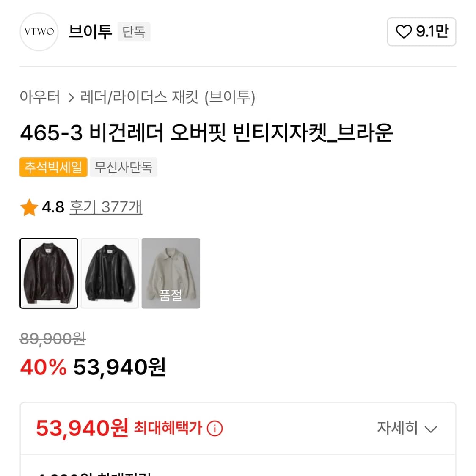This screenshot has width=476, height=476.
Task: Go to 아우터 category breadcrumb
Action: tap(40, 97)
